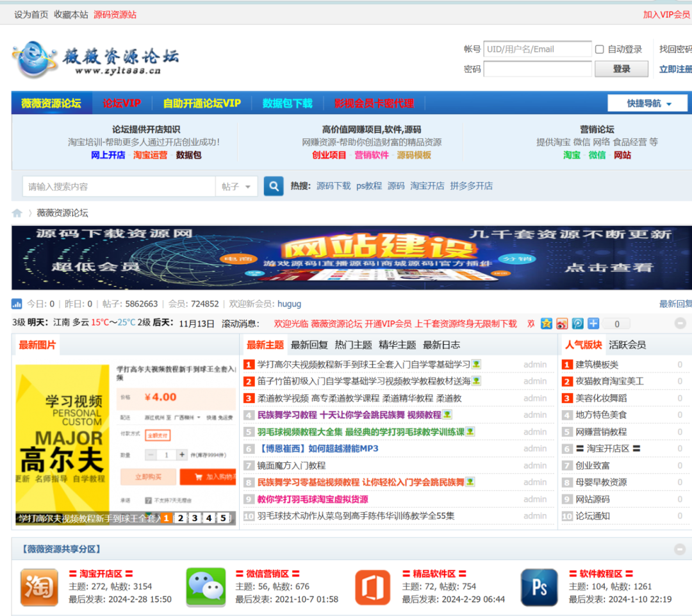The height and width of the screenshot is (616, 692).
Task: Open the 快捷导航 dropdown
Action: click(x=647, y=103)
